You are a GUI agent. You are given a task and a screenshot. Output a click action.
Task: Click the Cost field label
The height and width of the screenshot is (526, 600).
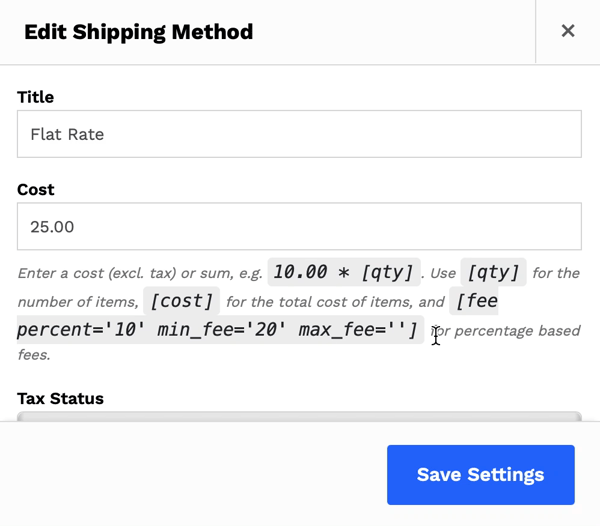(x=36, y=189)
